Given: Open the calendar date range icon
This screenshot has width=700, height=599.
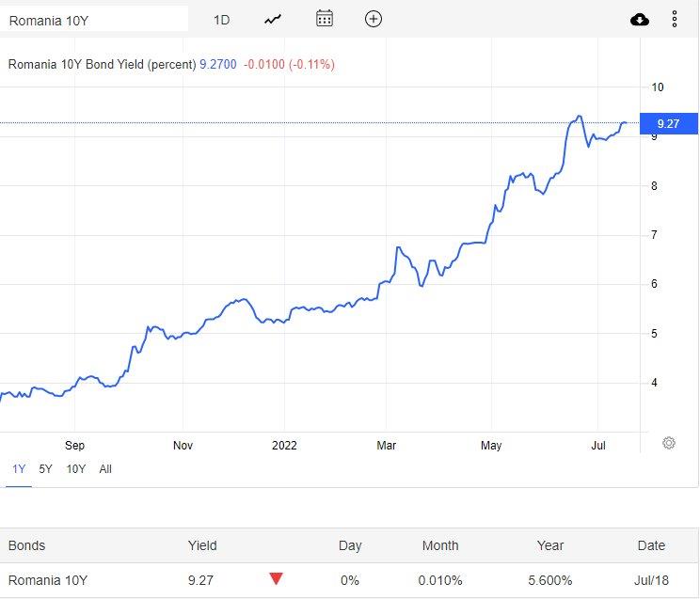Looking at the screenshot, I should (325, 19).
